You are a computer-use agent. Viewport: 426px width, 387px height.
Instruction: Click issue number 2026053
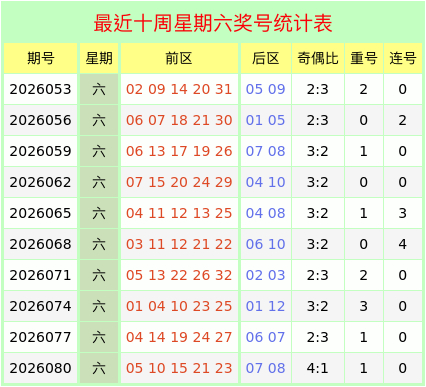(41, 89)
